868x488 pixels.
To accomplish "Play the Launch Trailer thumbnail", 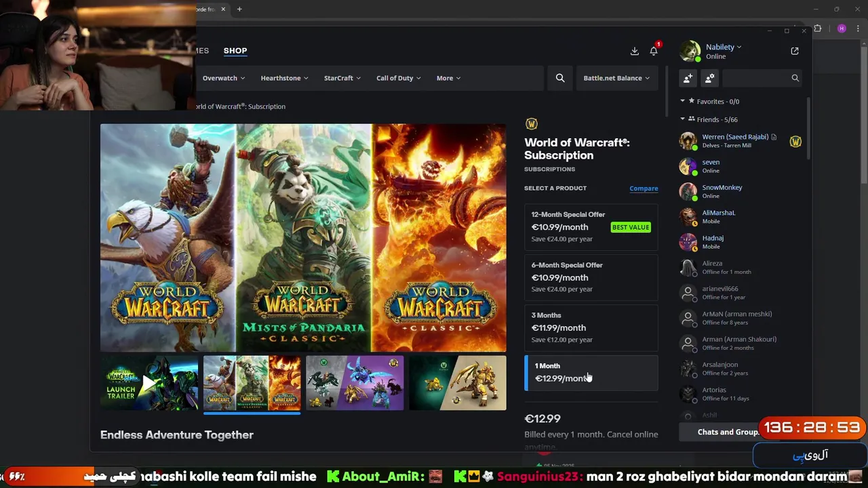I will 149,383.
